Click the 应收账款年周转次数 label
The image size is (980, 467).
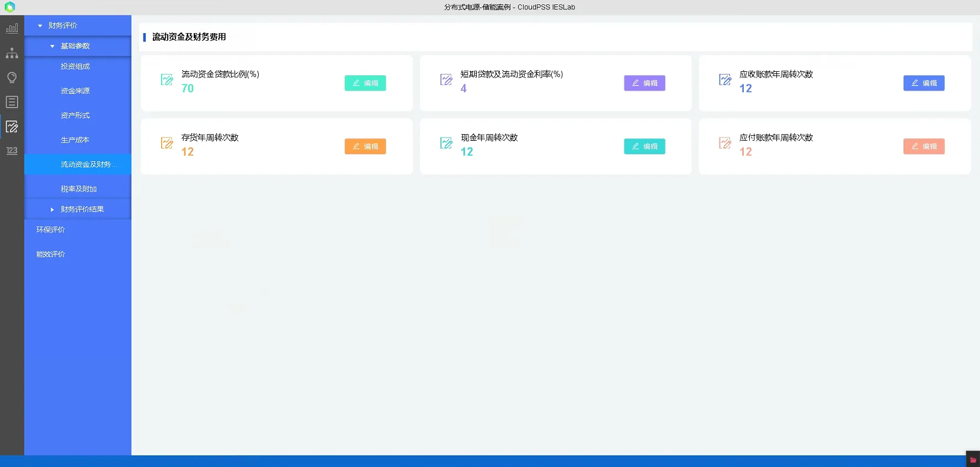[776, 74]
